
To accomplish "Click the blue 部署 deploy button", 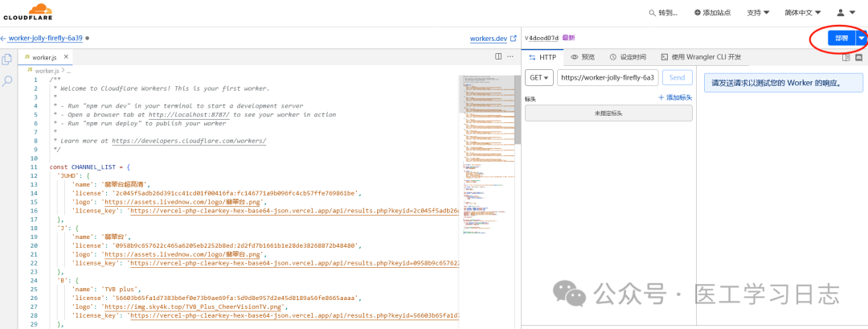I will 841,39.
